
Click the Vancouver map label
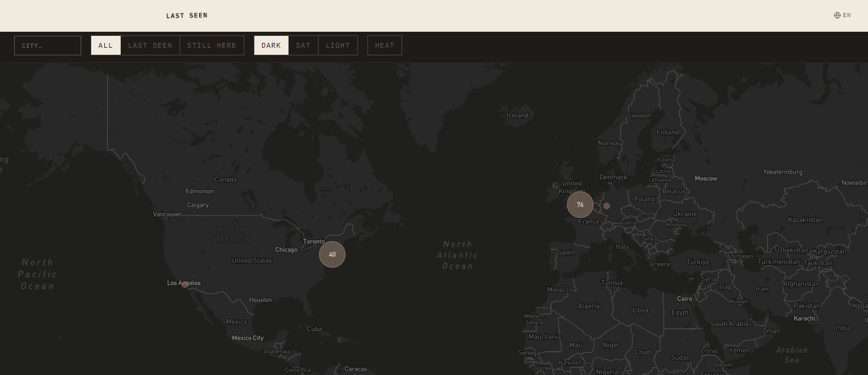tap(167, 214)
